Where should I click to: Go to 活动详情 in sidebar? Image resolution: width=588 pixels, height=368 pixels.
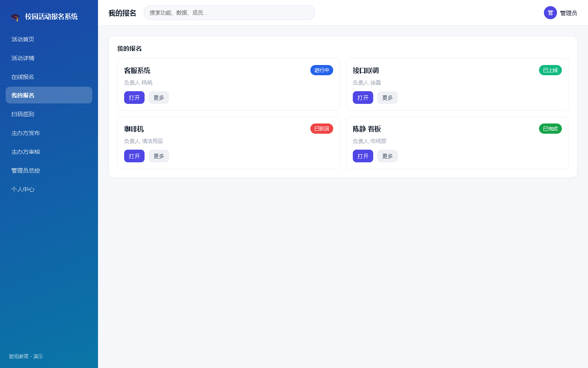[49, 58]
